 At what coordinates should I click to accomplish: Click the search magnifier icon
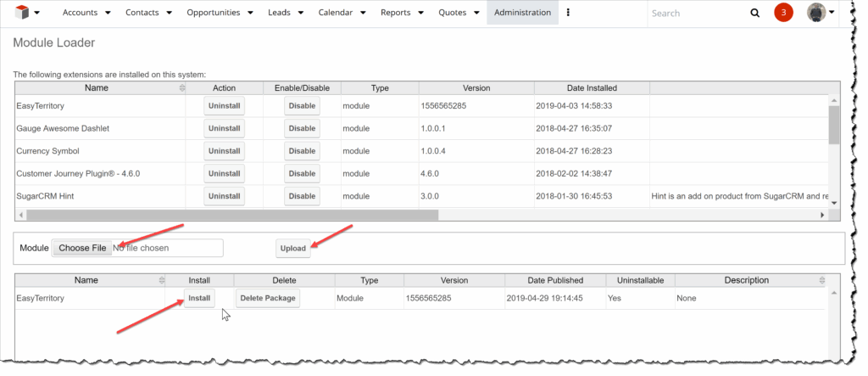click(754, 13)
